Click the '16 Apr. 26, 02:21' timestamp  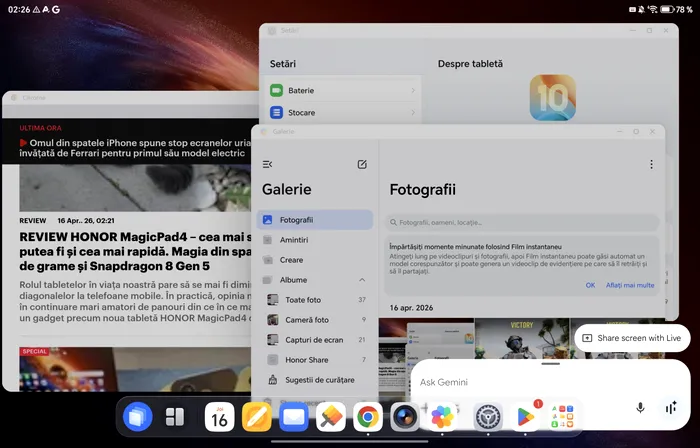point(86,221)
